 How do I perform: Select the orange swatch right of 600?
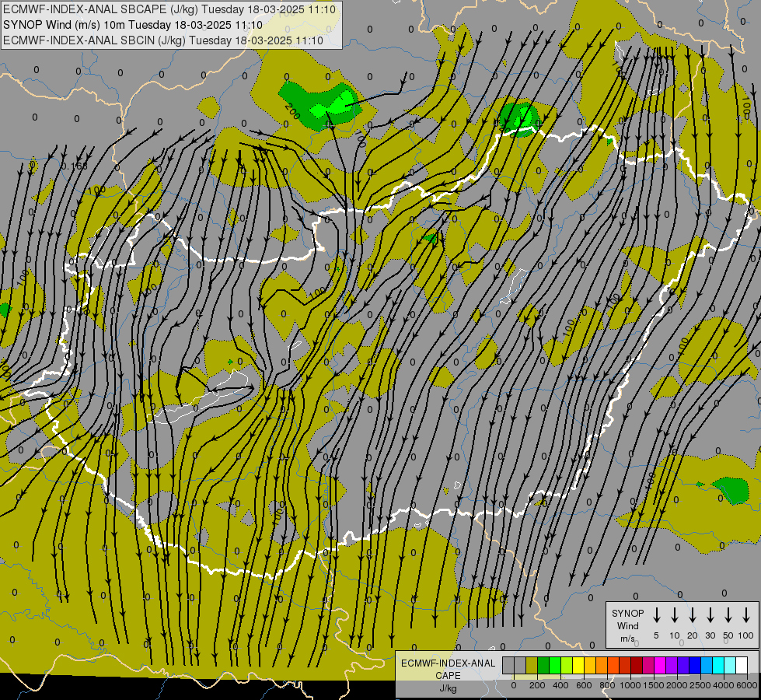pyautogui.click(x=602, y=666)
